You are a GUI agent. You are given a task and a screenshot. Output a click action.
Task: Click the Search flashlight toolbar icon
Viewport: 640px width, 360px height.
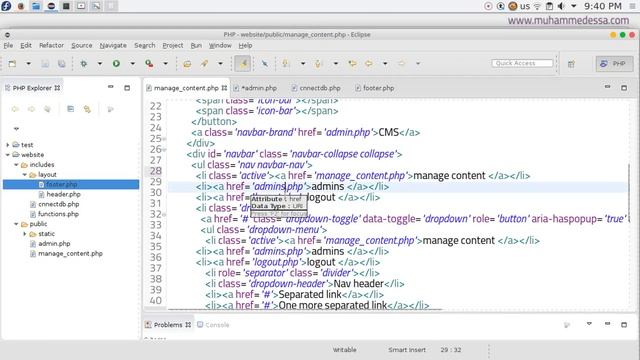204,64
